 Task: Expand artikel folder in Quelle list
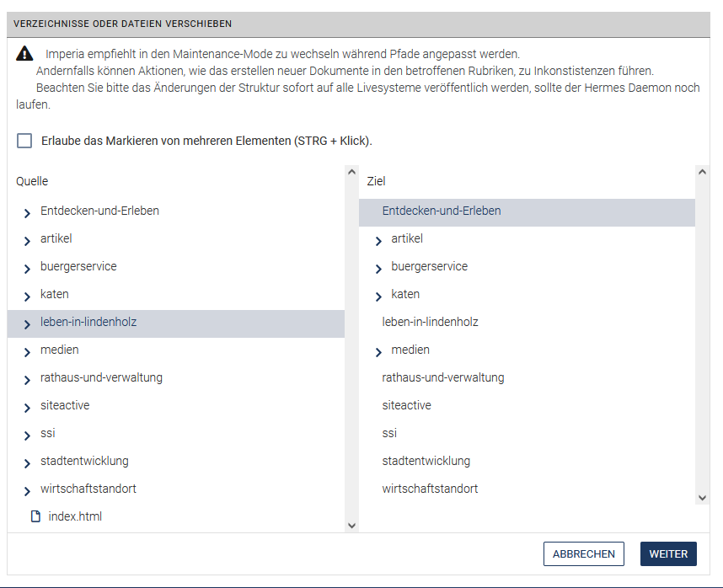pyautogui.click(x=27, y=241)
